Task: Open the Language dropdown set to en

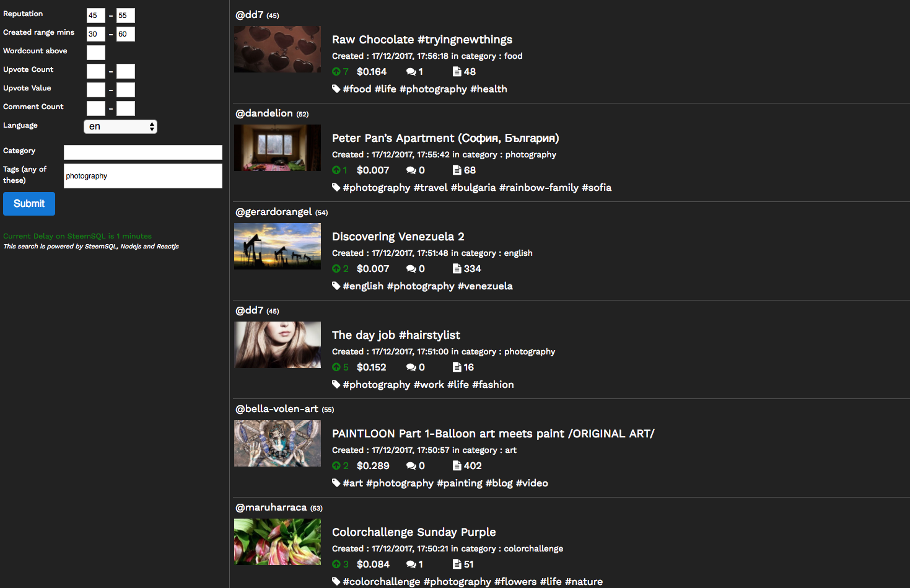Action: (x=120, y=126)
